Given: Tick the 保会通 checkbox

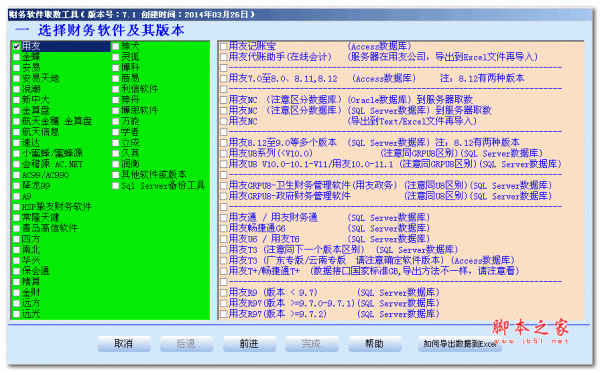Looking at the screenshot, I should point(16,271).
